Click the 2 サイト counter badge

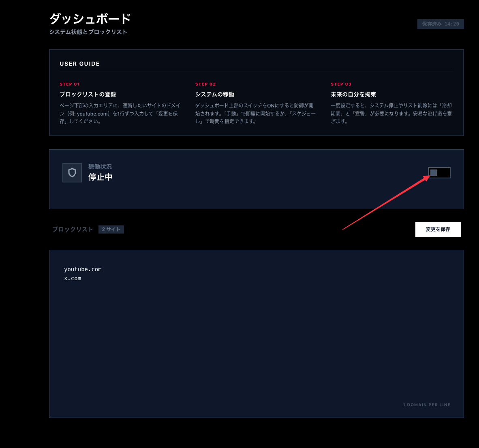tap(111, 229)
